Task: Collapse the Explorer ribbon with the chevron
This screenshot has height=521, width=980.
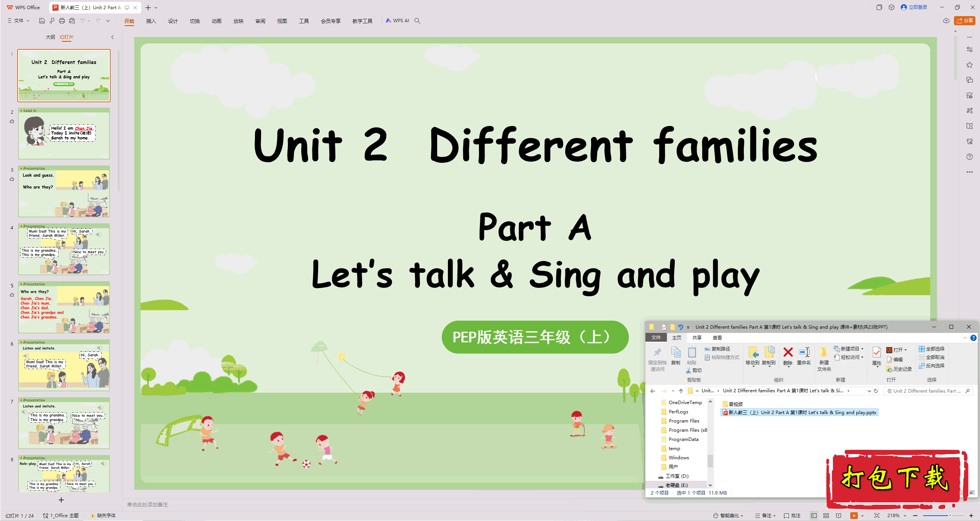Action: point(965,338)
